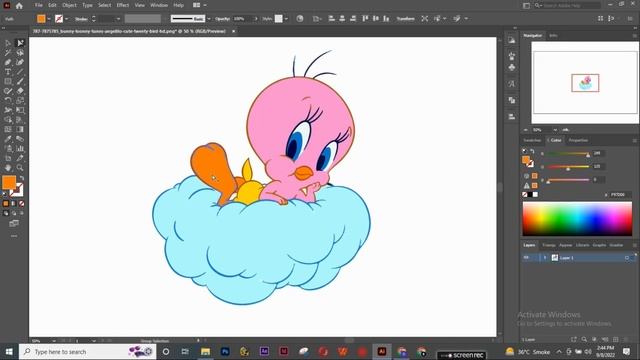Open the fill color dropdown in control bar
Image resolution: width=640 pixels, height=360 pixels.
click(x=49, y=19)
